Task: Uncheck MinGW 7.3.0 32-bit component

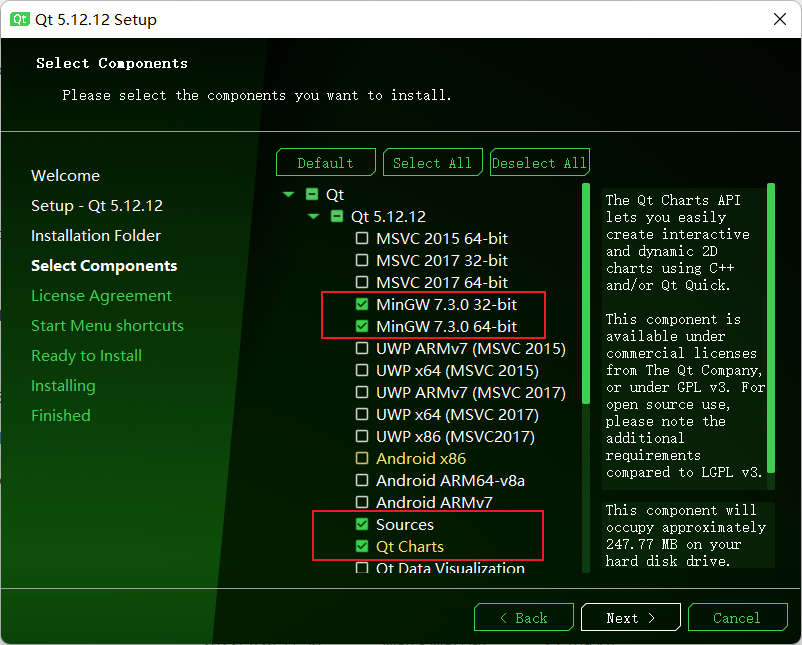Action: tap(362, 304)
